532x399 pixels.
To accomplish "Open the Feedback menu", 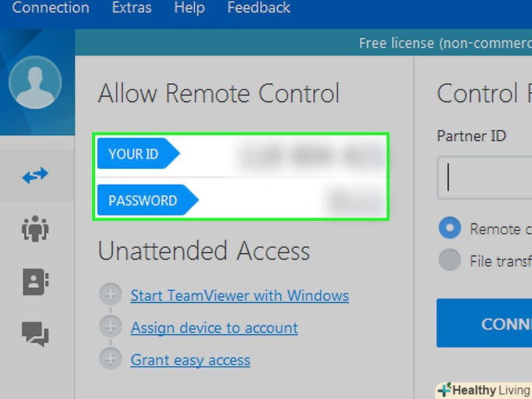I will coord(259,9).
